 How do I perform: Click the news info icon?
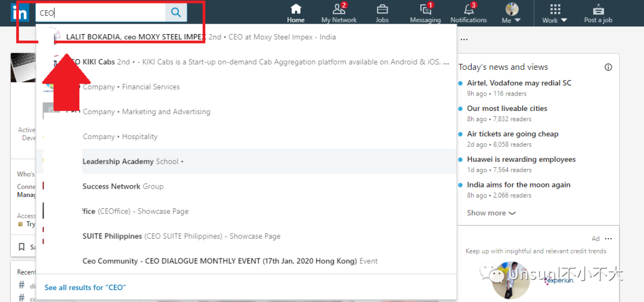point(608,67)
